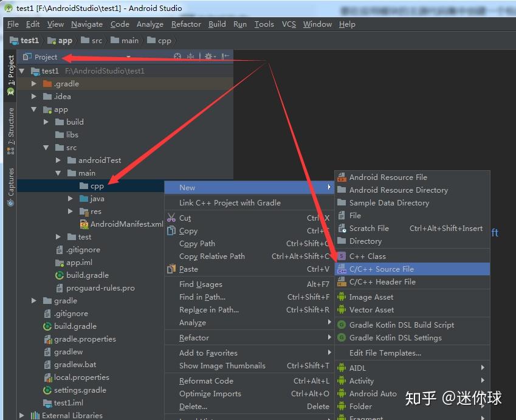Click the local.properties file icon
The width and height of the screenshot is (516, 420).
coord(48,377)
